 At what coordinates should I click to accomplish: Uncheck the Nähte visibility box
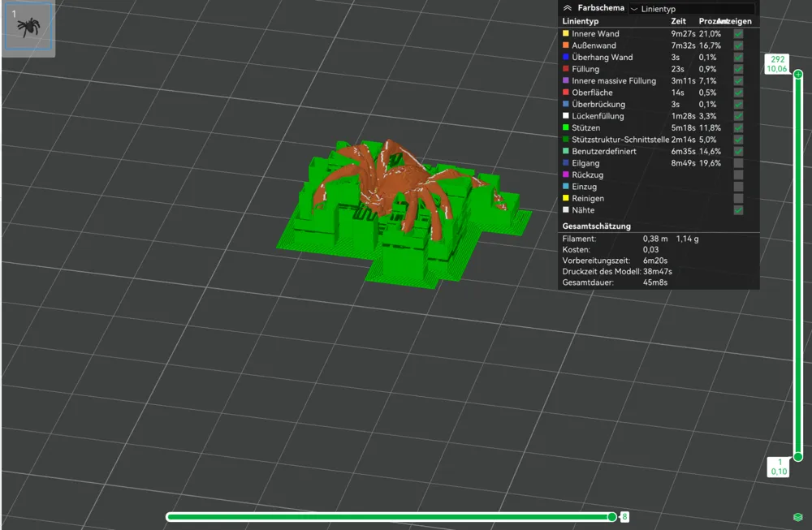pyautogui.click(x=737, y=210)
